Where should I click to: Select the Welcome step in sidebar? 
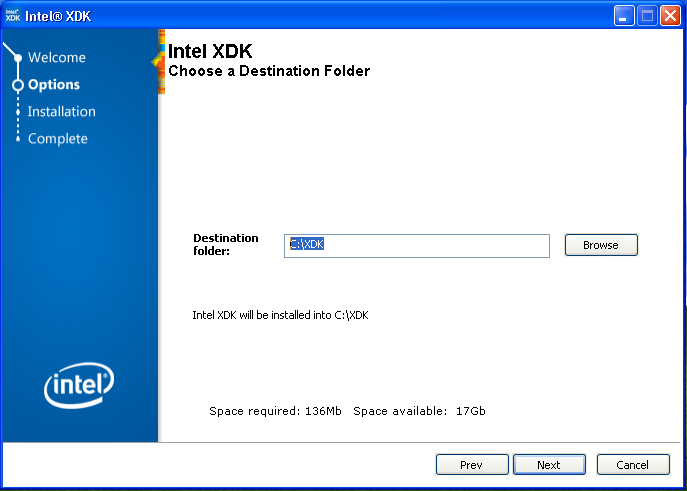tap(57, 57)
